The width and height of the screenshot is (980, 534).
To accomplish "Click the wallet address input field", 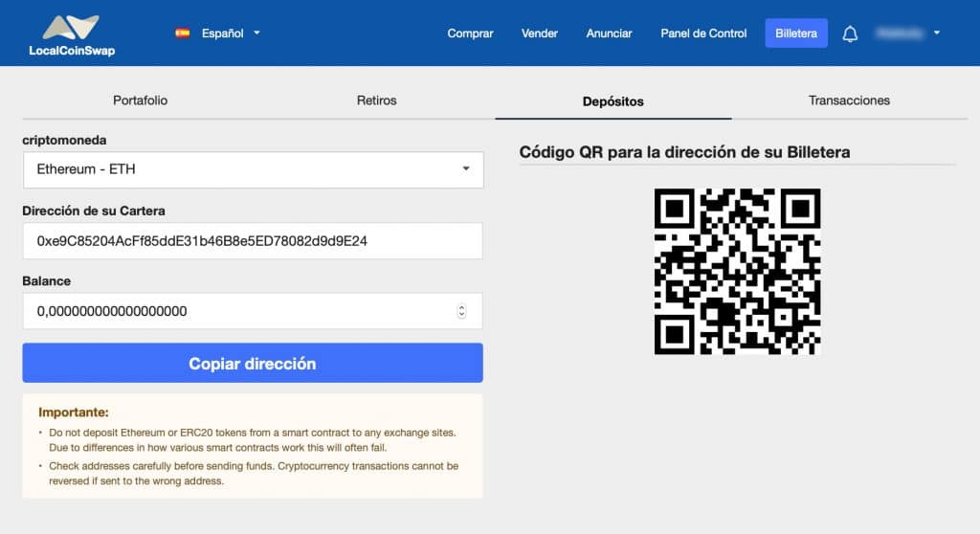I will coord(253,241).
